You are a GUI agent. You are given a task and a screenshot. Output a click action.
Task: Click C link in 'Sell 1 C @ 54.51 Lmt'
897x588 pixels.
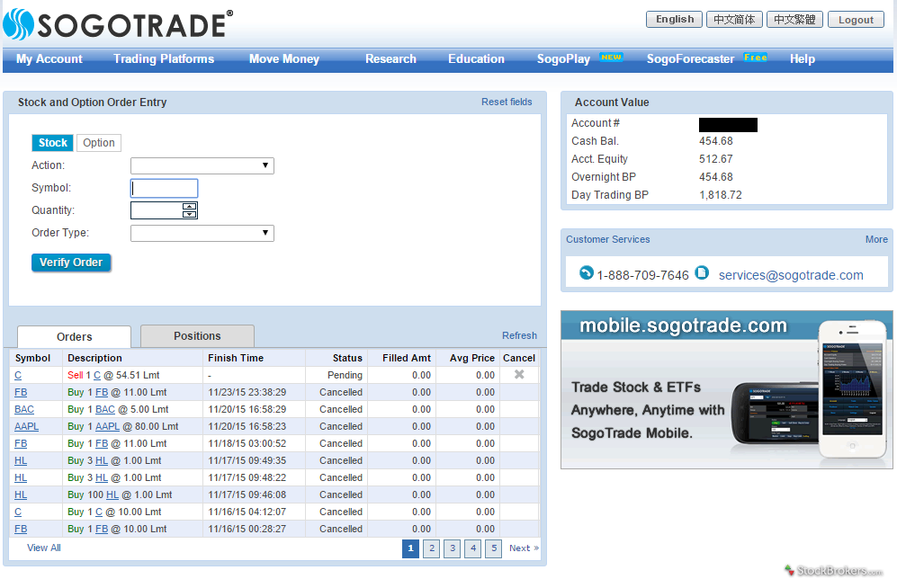click(x=97, y=375)
